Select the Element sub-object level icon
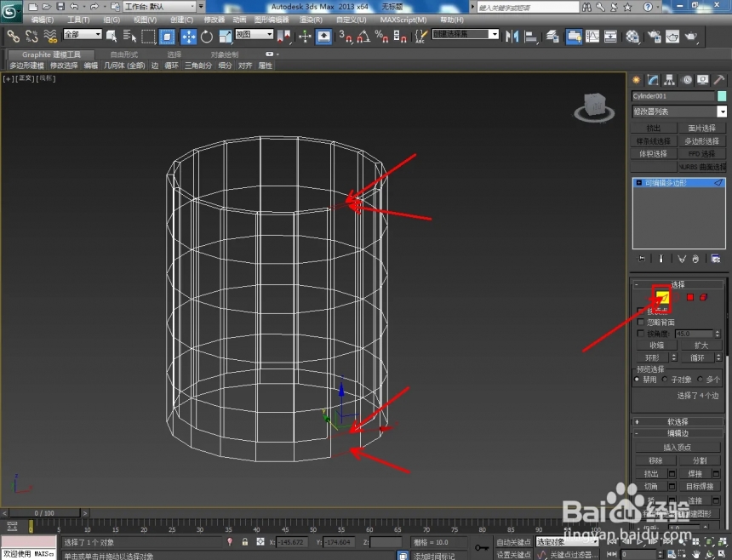The height and width of the screenshot is (560, 732). click(x=704, y=297)
